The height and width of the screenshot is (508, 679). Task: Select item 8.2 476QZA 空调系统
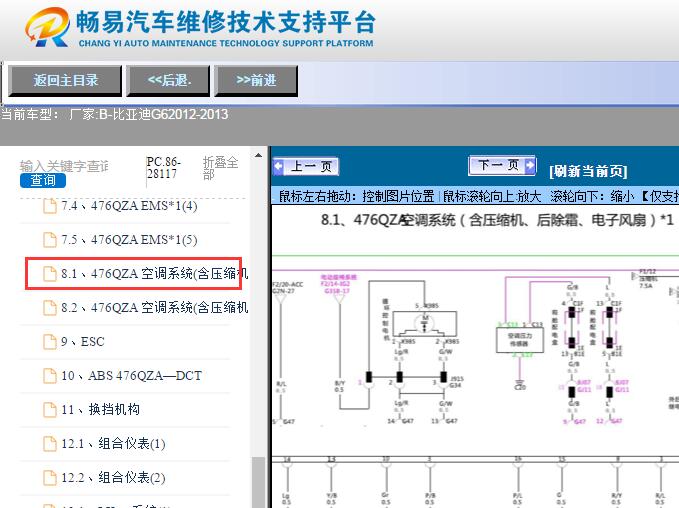coord(154,307)
